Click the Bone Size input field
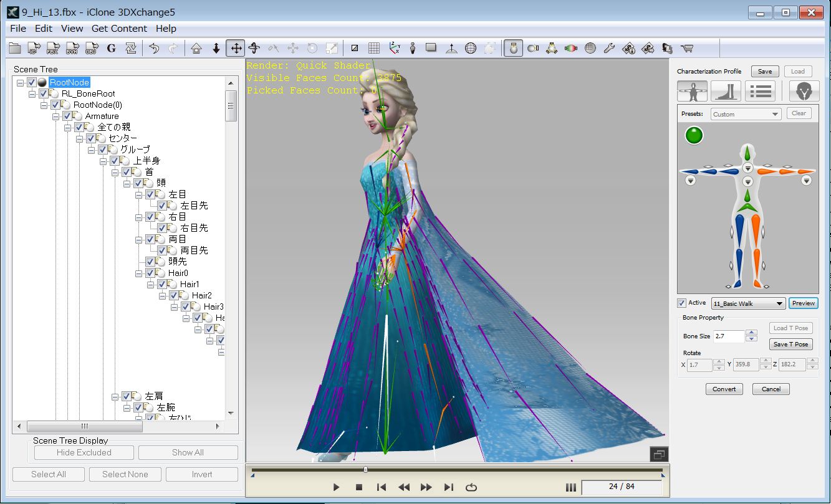Viewport: 831px width, 504px height. (x=729, y=336)
